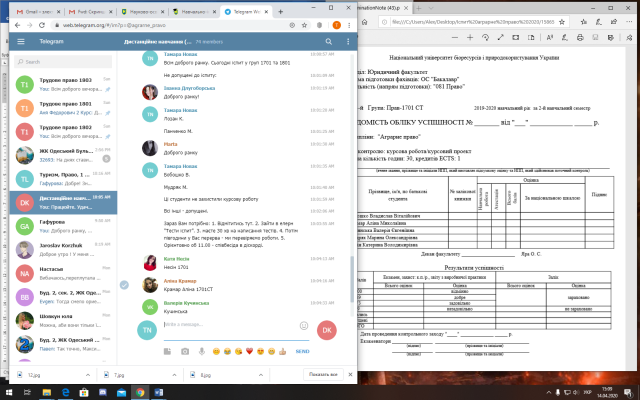Save the PDF in Edge toolbar

click(x=595, y=37)
